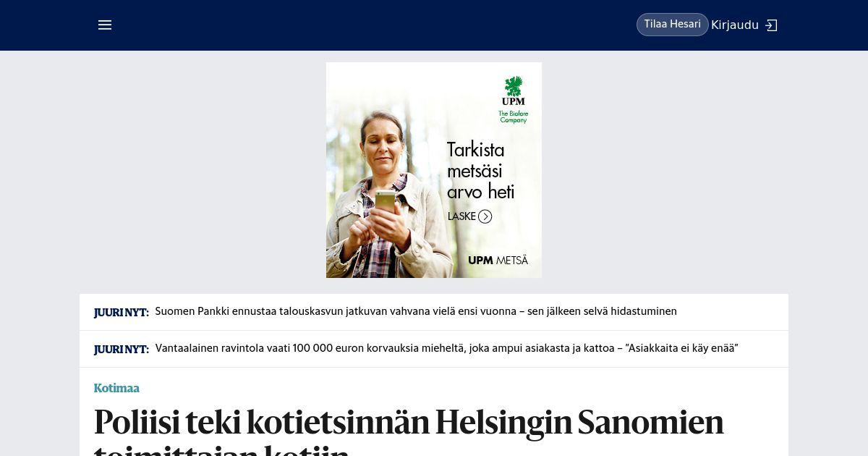Click the woman photo in UPM ad

tap(382, 188)
